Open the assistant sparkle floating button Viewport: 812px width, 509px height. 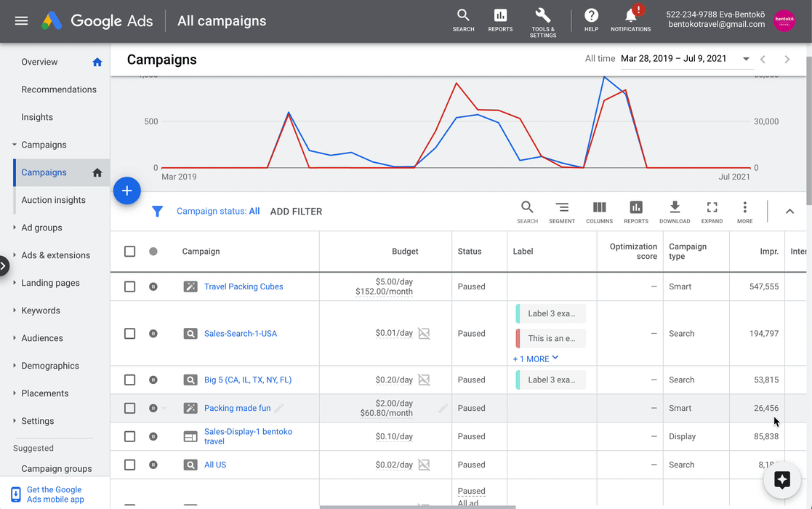coord(782,480)
